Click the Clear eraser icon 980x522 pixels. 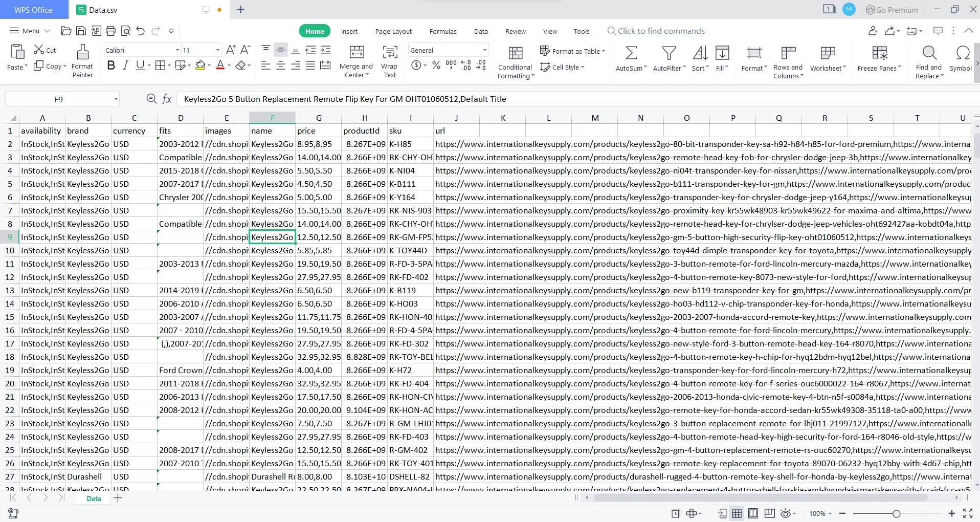coord(240,65)
